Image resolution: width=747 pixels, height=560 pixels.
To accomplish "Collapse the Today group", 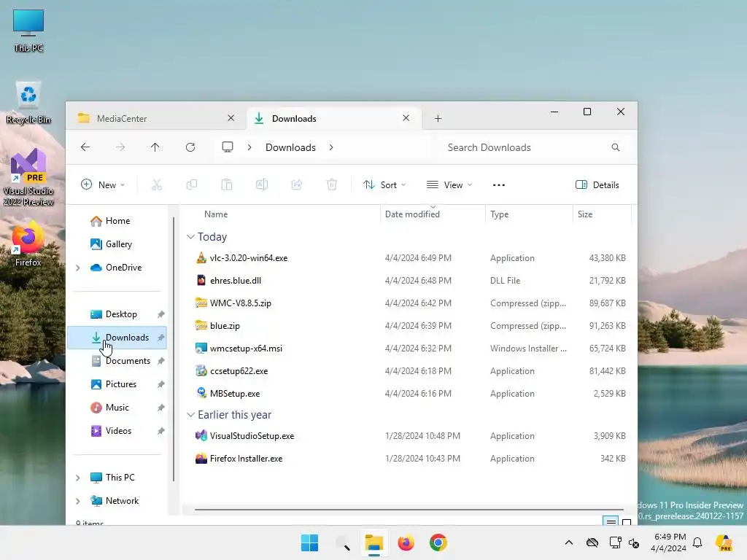I will point(190,237).
